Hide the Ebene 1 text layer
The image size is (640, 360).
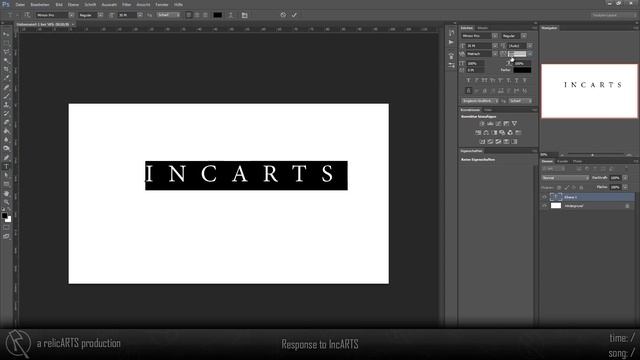click(x=544, y=197)
